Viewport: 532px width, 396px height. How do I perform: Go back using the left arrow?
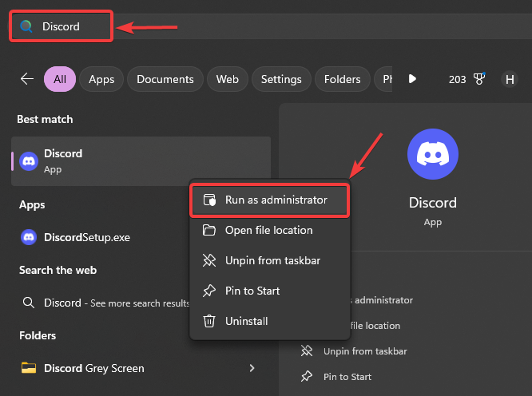[x=27, y=79]
